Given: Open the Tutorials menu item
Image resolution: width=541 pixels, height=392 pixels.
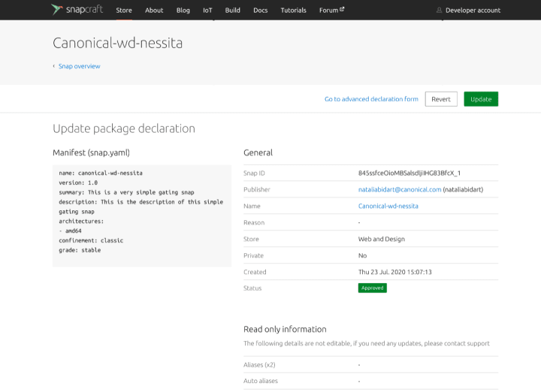Looking at the screenshot, I should 293,11.
